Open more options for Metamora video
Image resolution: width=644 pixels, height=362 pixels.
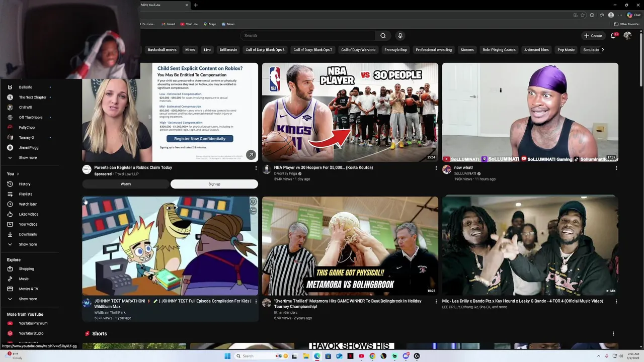click(436, 302)
